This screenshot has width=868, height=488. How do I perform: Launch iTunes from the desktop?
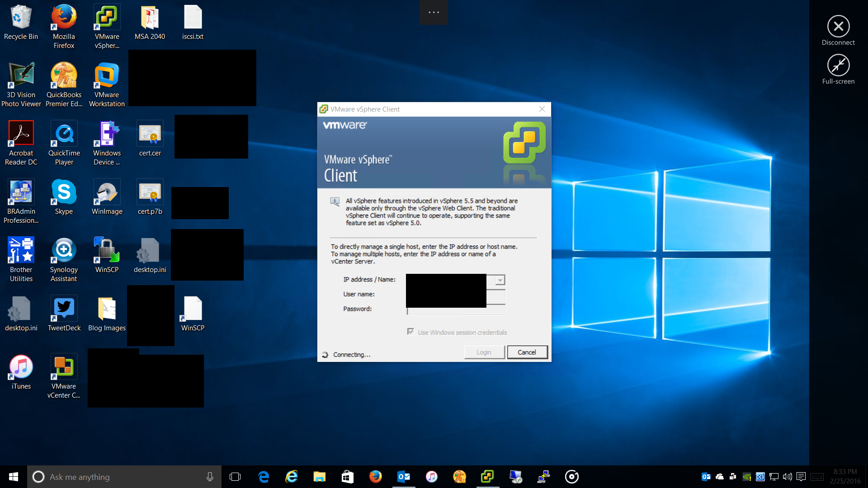coord(21,372)
